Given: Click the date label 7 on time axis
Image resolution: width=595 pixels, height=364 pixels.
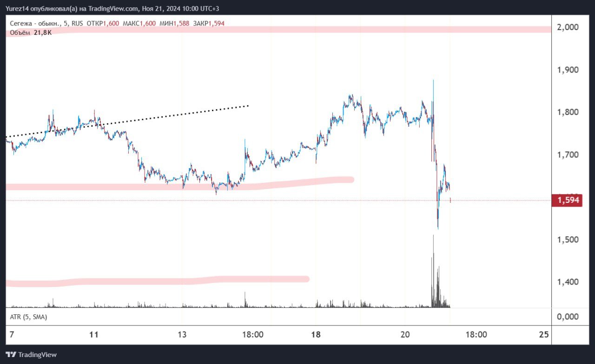Looking at the screenshot, I should pos(12,334).
